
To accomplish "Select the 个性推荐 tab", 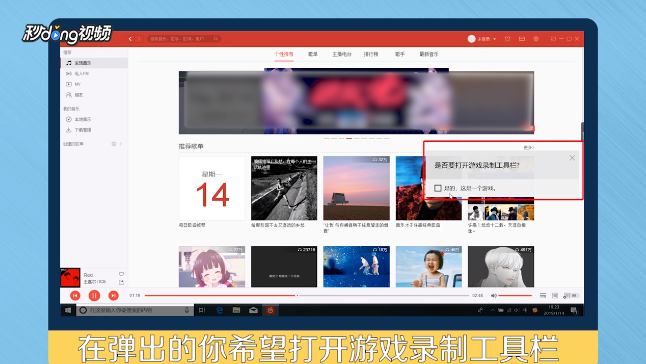I will click(284, 54).
